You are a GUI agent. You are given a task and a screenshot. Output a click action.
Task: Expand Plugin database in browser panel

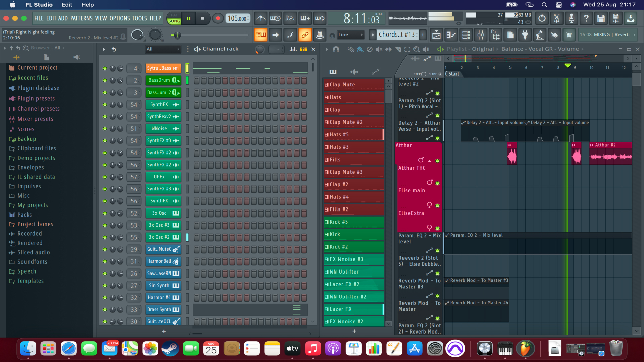pos(39,88)
